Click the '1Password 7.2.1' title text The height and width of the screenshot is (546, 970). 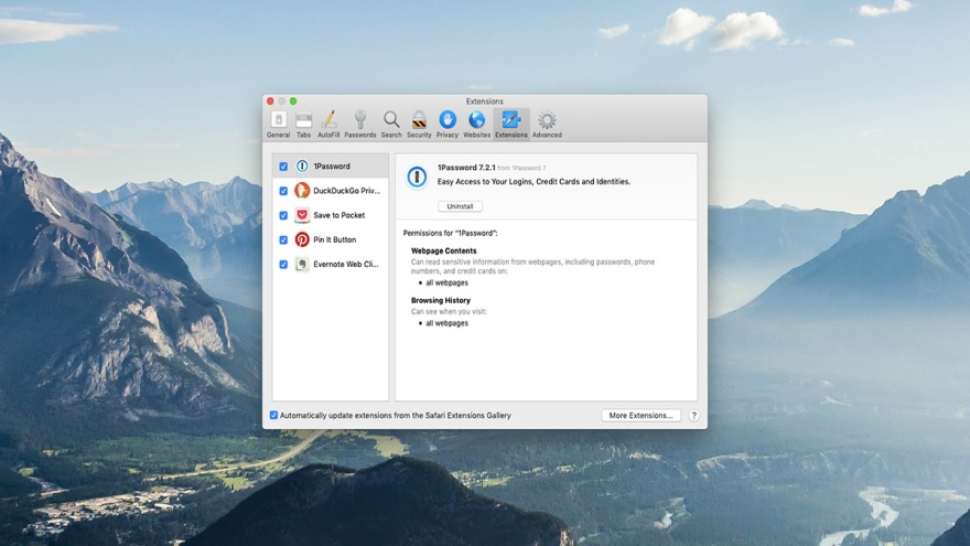pos(466,168)
